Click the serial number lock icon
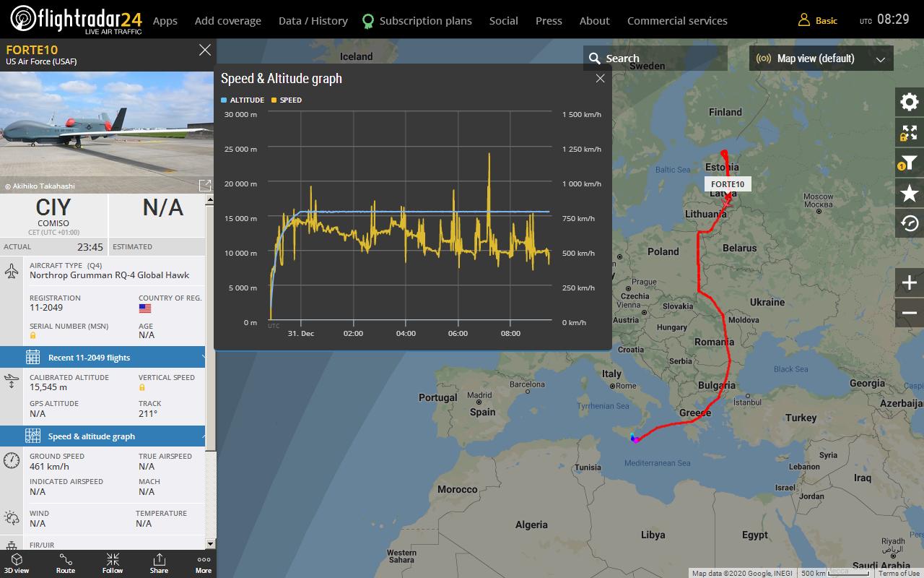 33,335
